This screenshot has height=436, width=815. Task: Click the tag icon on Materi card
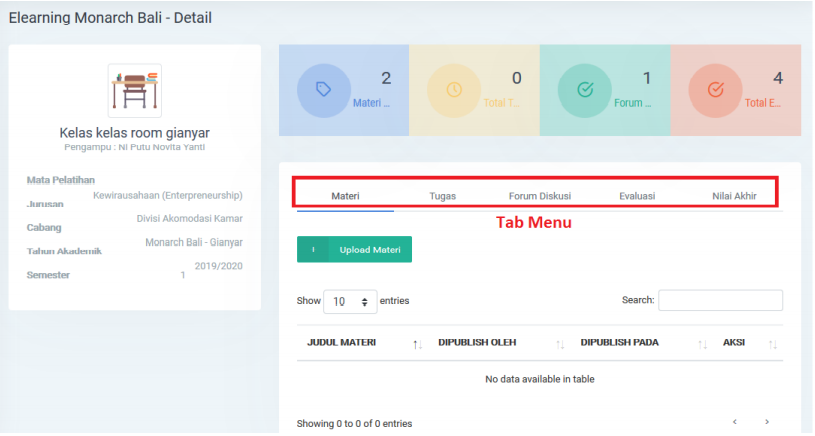(x=323, y=89)
